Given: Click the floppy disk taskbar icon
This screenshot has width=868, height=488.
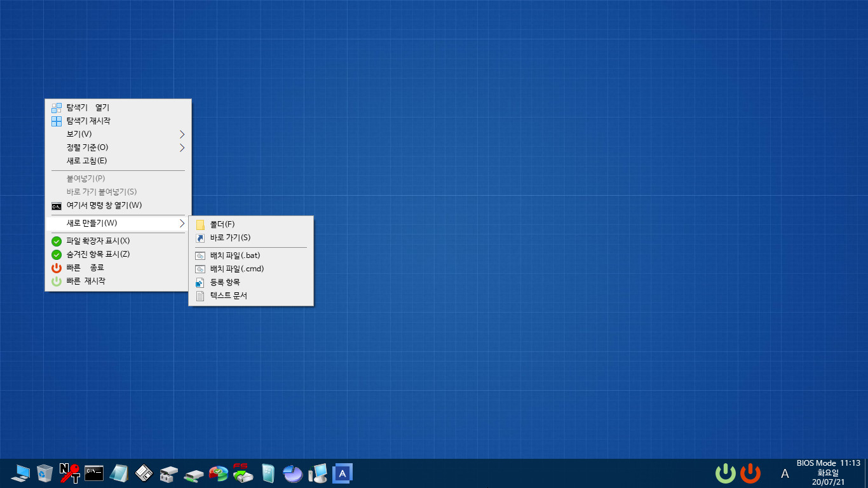Looking at the screenshot, I should point(144,473).
